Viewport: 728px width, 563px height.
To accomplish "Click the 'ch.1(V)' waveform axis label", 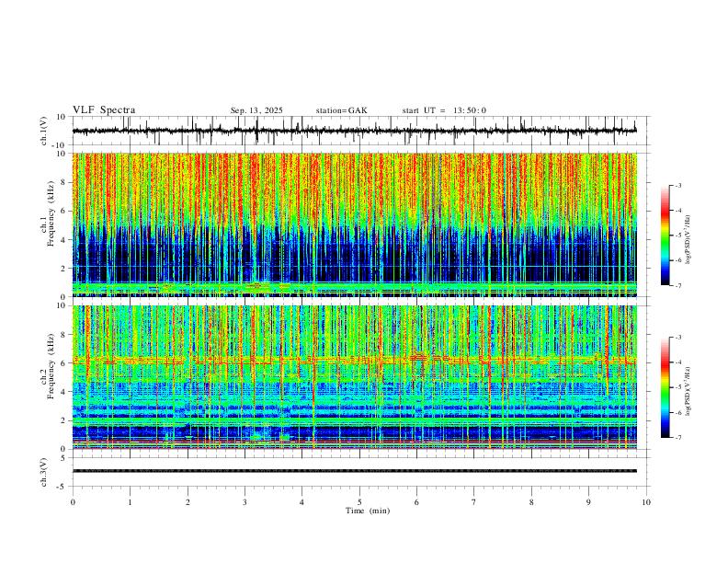I will (45, 131).
